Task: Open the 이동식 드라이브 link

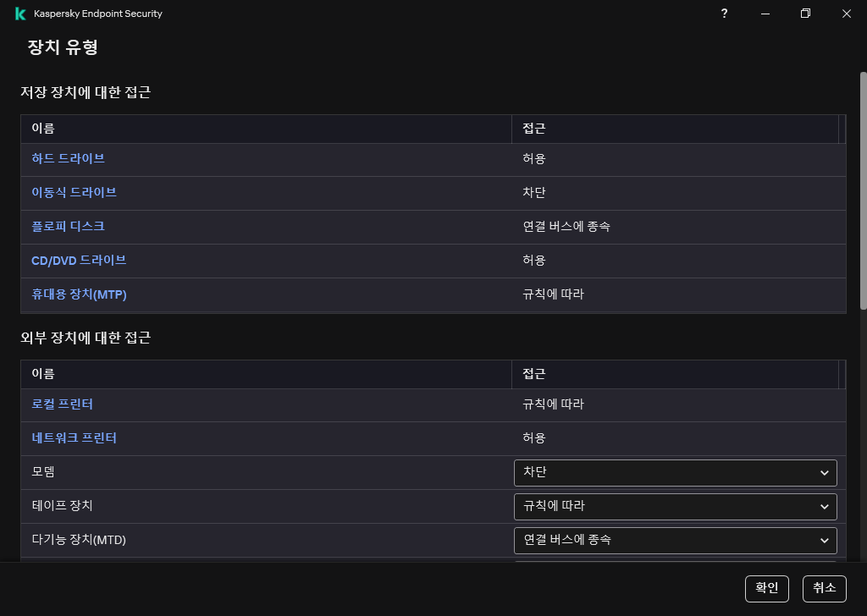Action: pyautogui.click(x=74, y=193)
